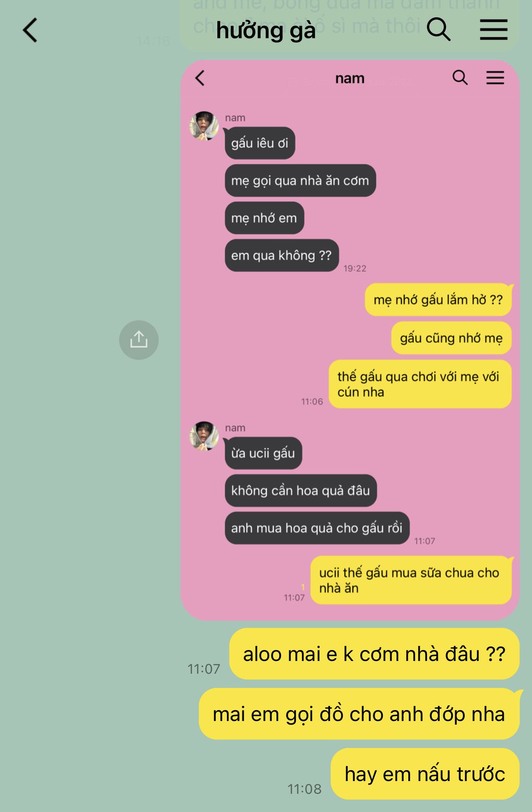Select message mai em gọi đồ cho anh đớp nha
This screenshot has width=532, height=812.
pyautogui.click(x=359, y=714)
